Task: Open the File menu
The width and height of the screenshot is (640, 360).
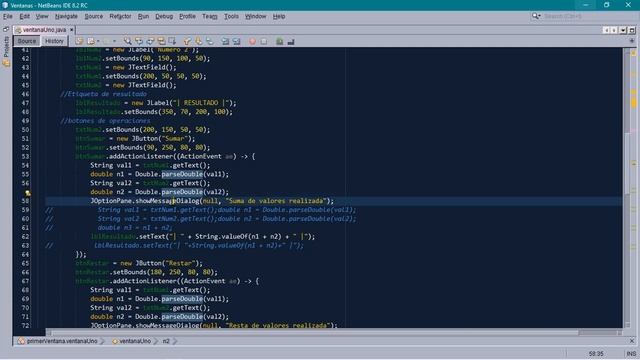Action: pyautogui.click(x=7, y=16)
